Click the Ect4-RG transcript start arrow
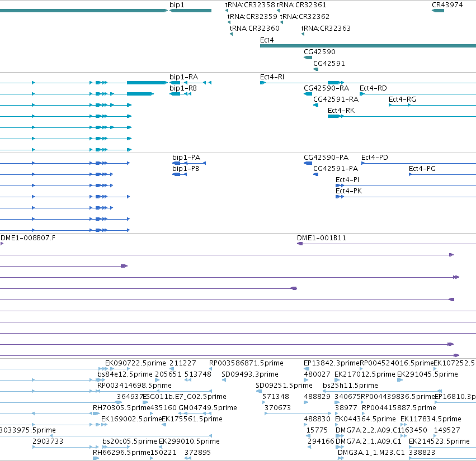The height and width of the screenshot is (461, 476). (390, 105)
